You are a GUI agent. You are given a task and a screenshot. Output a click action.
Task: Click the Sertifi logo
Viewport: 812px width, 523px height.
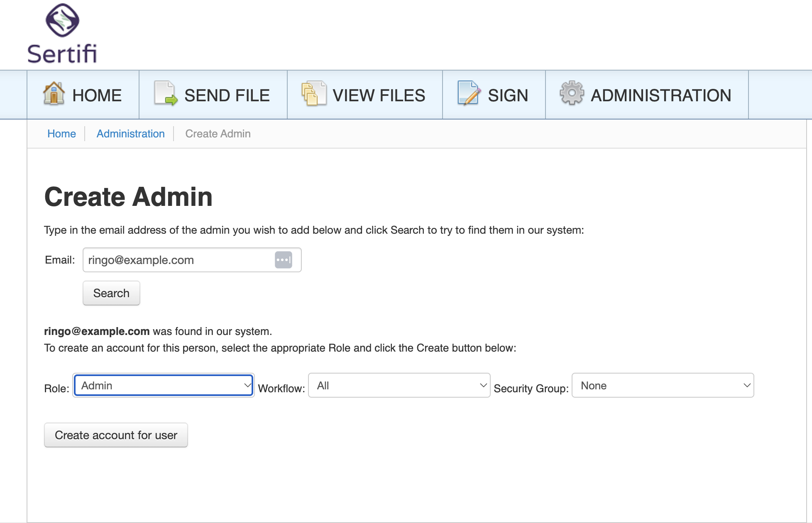pyautogui.click(x=62, y=33)
